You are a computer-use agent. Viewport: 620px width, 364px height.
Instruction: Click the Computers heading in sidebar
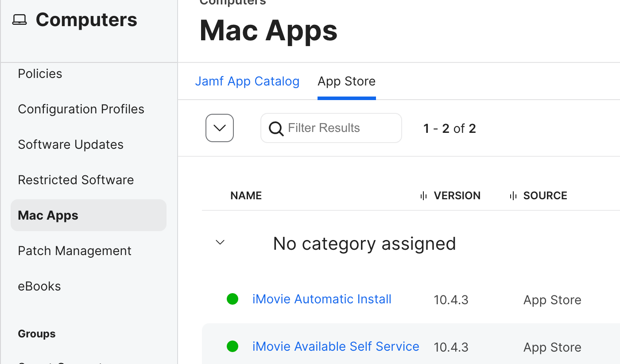pos(86,20)
